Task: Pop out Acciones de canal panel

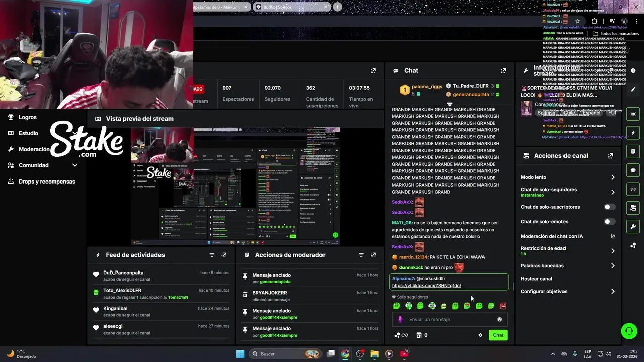Action: 610,156
